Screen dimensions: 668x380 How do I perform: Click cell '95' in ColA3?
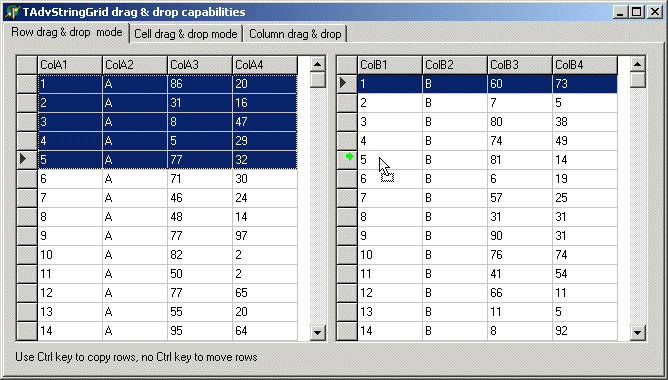[200, 331]
